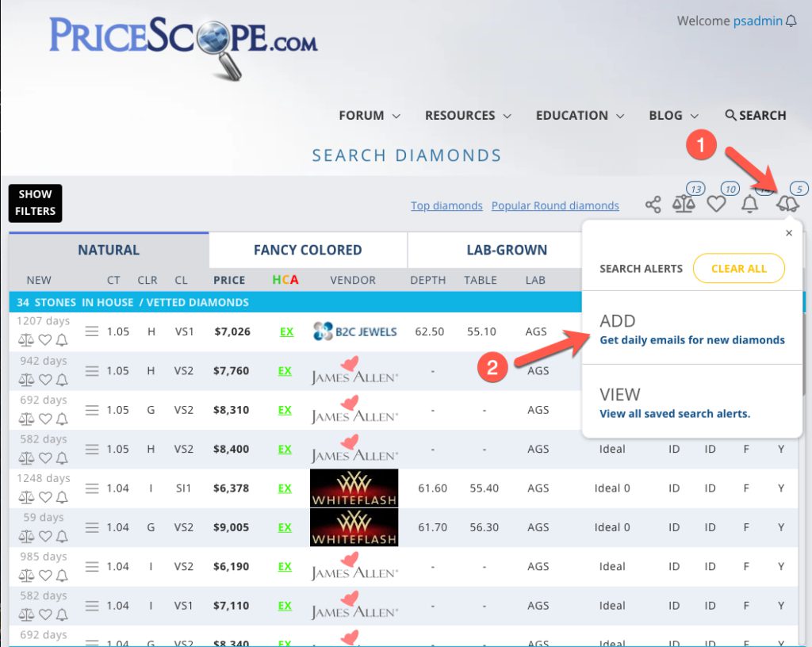Set alert bell on 985 days stone
This screenshot has height=647, width=812.
(x=62, y=576)
